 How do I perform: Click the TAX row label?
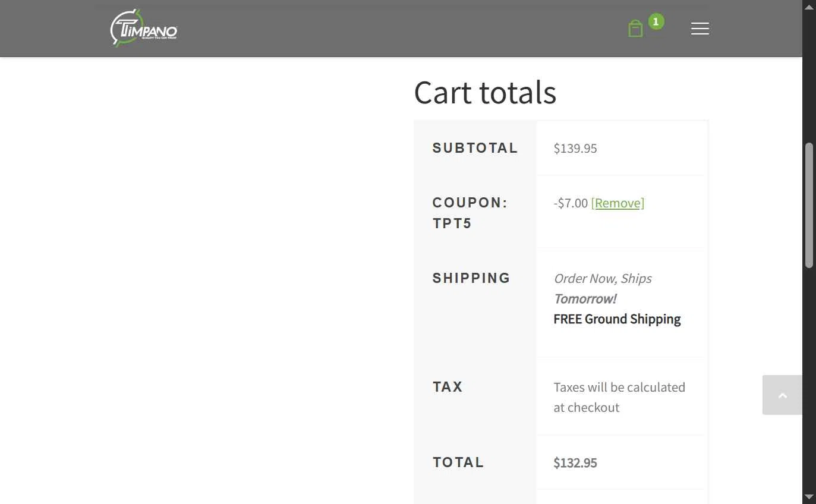point(448,387)
